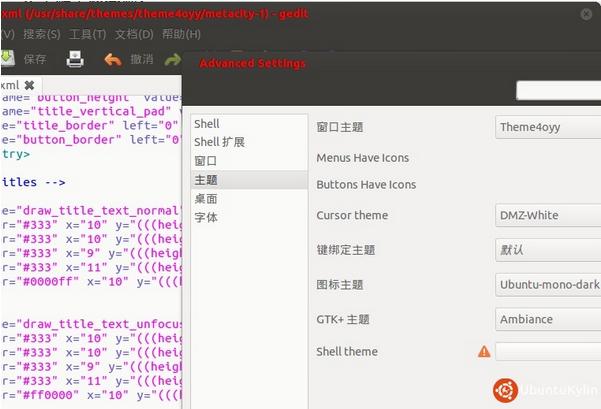Click the GTK+ 主题 label
This screenshot has height=409, width=601.
point(343,319)
